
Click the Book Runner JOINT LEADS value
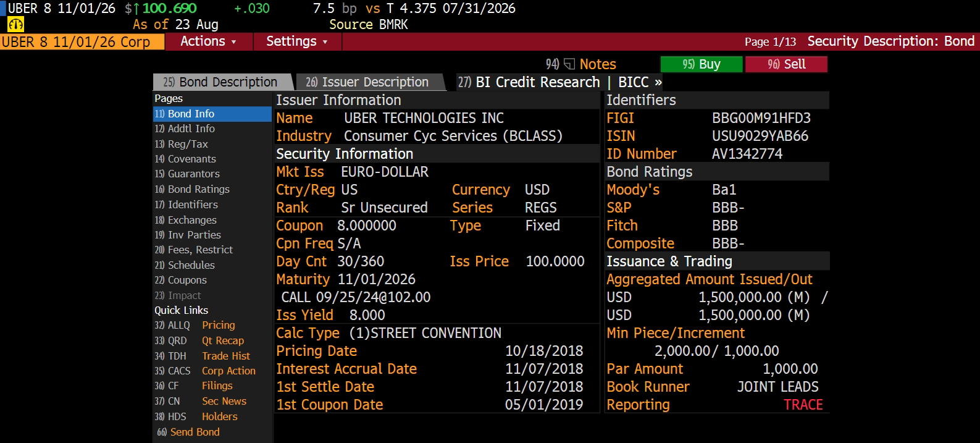pos(778,387)
